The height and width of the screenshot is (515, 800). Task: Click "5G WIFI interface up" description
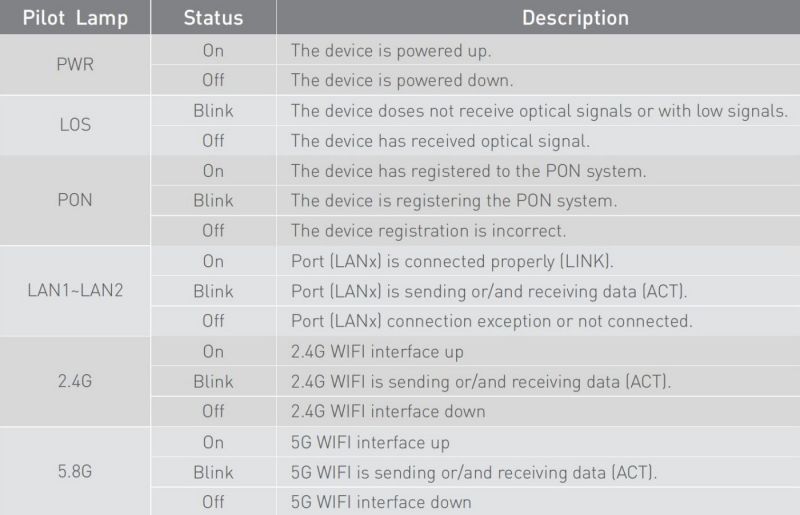pos(370,442)
